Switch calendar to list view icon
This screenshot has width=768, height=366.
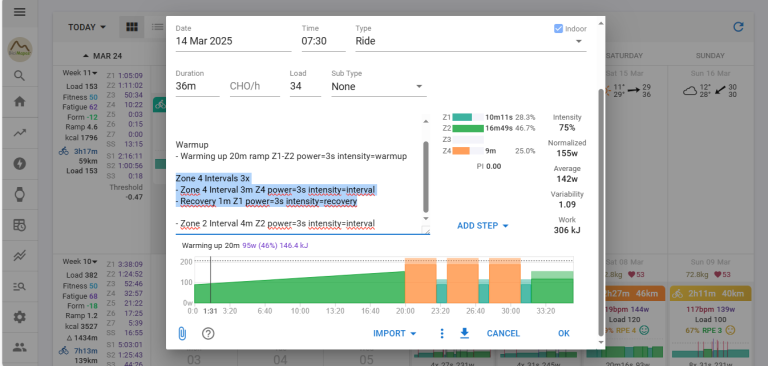(157, 27)
